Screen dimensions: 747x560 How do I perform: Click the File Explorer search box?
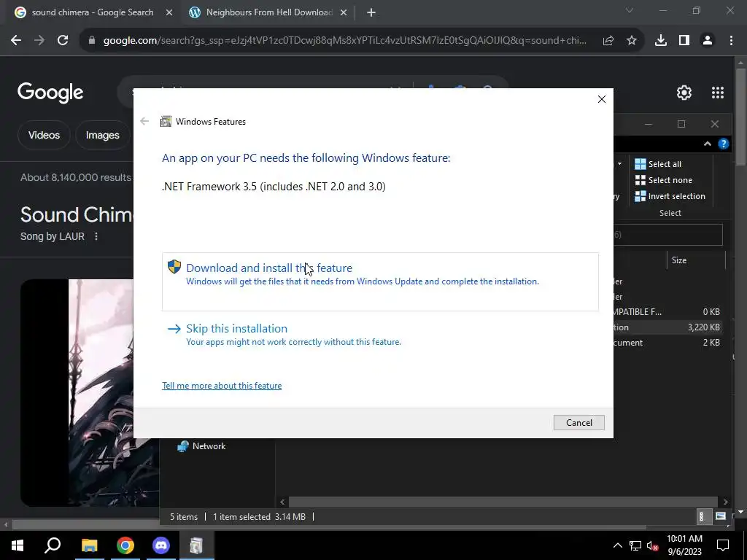click(x=668, y=235)
